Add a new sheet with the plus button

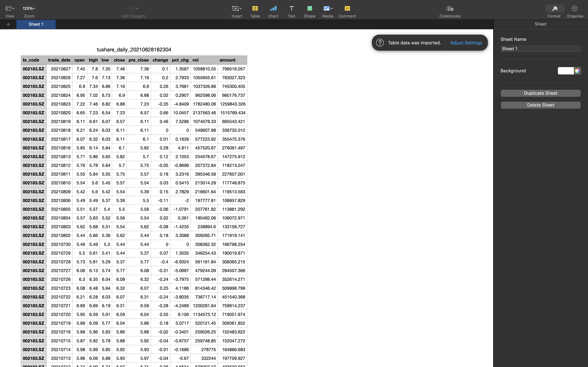[8, 24]
